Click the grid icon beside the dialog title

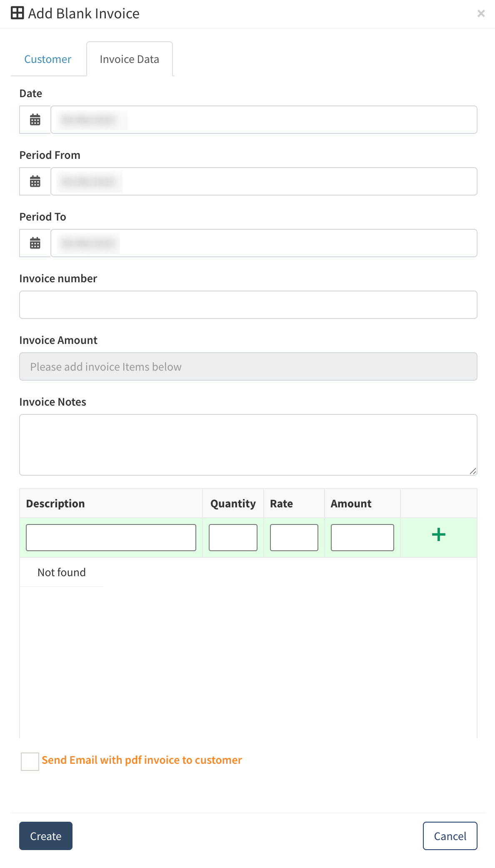click(17, 13)
